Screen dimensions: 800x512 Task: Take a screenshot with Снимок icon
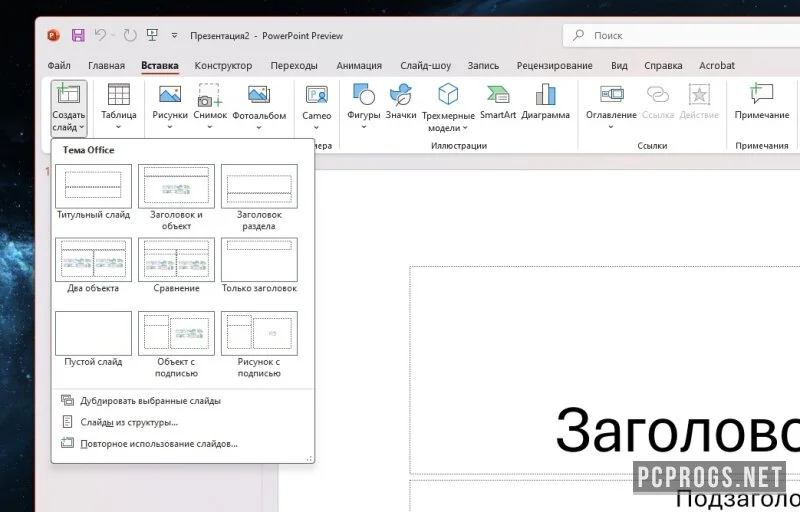[210, 95]
